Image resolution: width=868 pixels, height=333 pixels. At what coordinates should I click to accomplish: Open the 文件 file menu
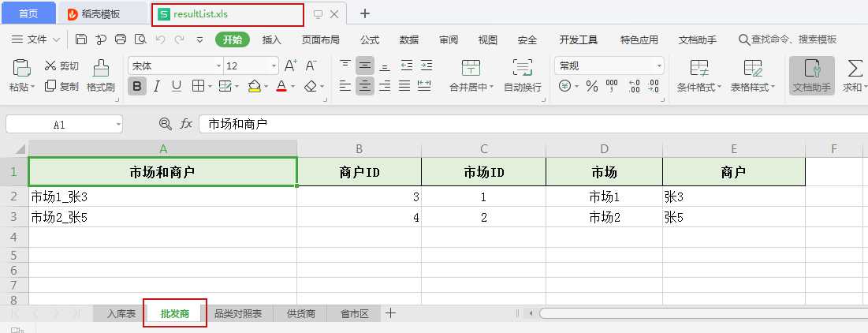point(35,39)
